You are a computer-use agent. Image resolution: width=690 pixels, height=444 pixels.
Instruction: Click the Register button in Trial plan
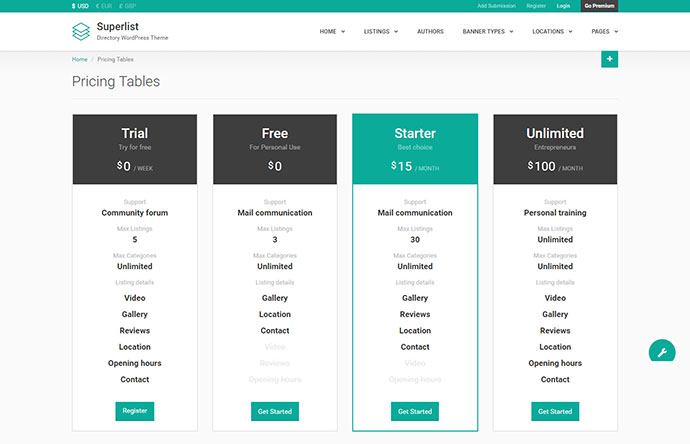click(135, 411)
